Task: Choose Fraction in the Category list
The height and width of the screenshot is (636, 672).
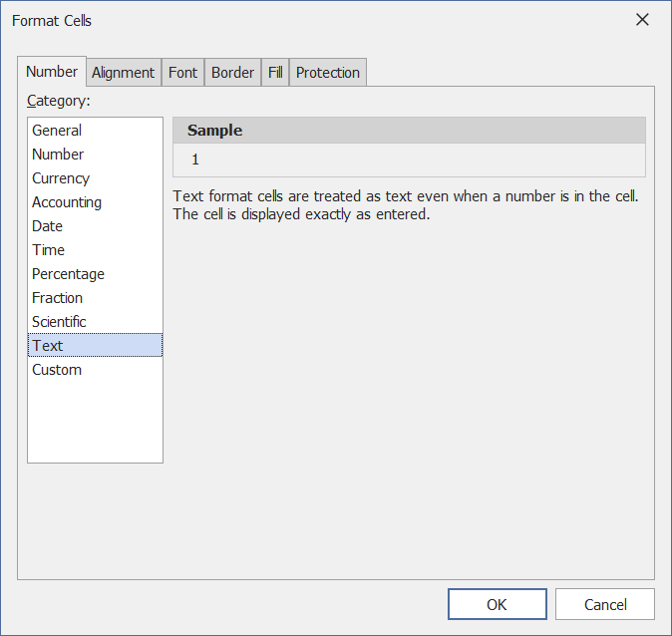Action: click(57, 298)
